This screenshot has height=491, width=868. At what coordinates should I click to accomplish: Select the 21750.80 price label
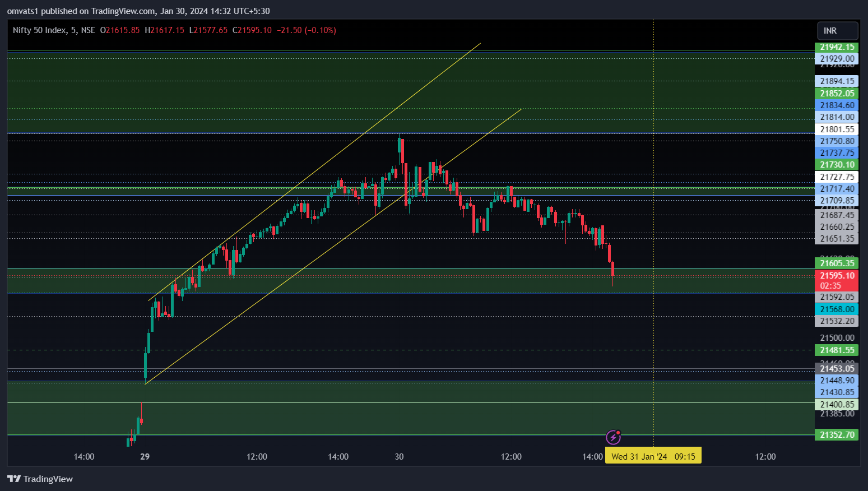(x=836, y=141)
